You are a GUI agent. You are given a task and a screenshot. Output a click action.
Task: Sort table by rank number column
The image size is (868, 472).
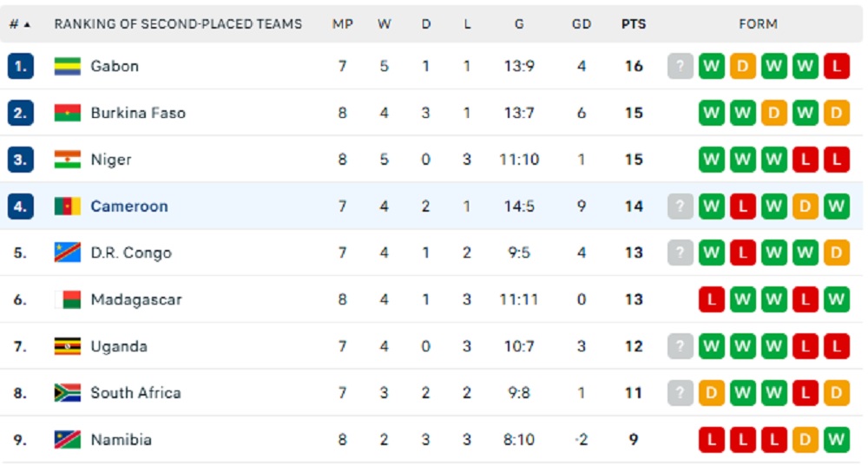tap(19, 24)
